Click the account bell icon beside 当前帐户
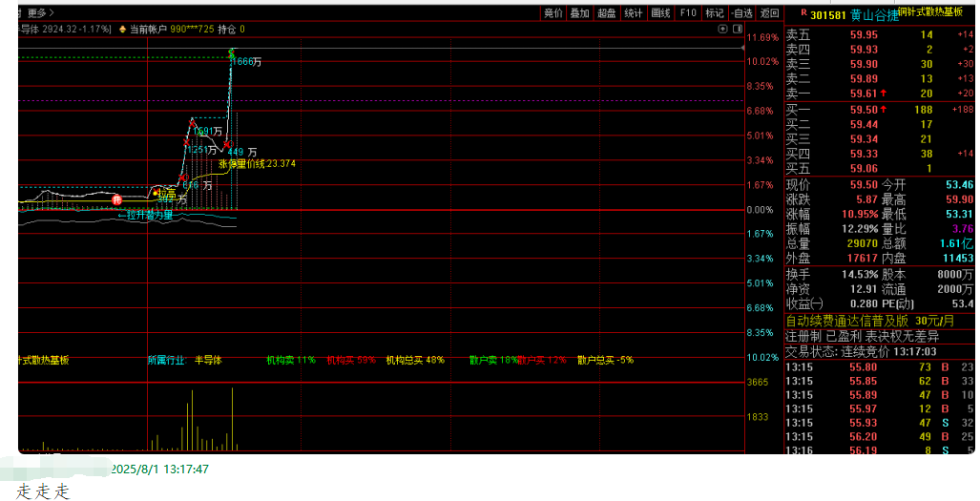The height and width of the screenshot is (501, 980). (122, 30)
